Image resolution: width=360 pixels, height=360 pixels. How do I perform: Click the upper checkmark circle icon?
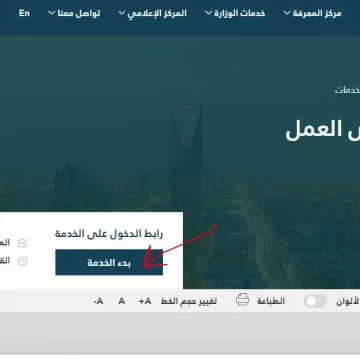click(22, 243)
